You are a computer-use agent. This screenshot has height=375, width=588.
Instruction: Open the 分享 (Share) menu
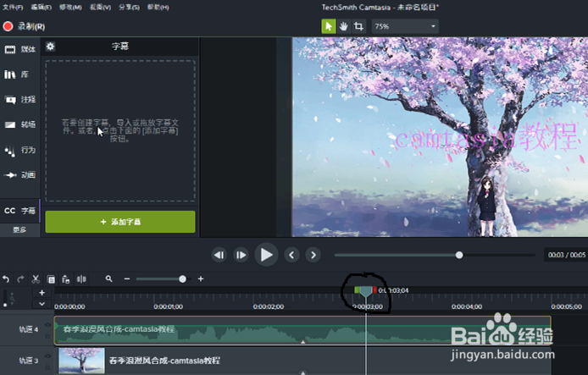[x=129, y=7]
